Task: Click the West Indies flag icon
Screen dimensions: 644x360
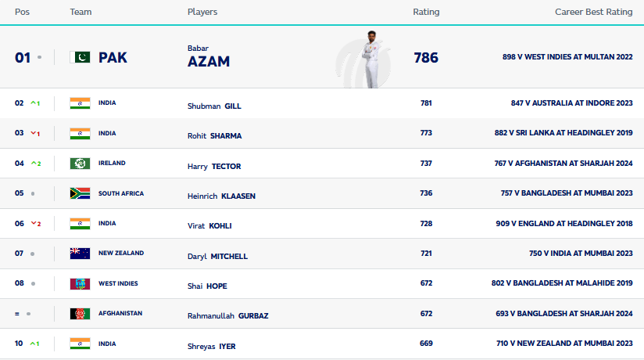Action: 80,283
